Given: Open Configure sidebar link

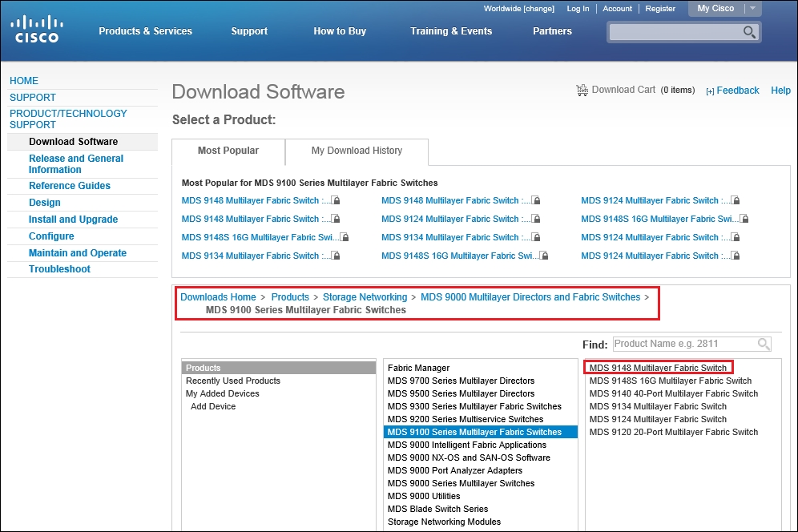Looking at the screenshot, I should click(x=51, y=236).
